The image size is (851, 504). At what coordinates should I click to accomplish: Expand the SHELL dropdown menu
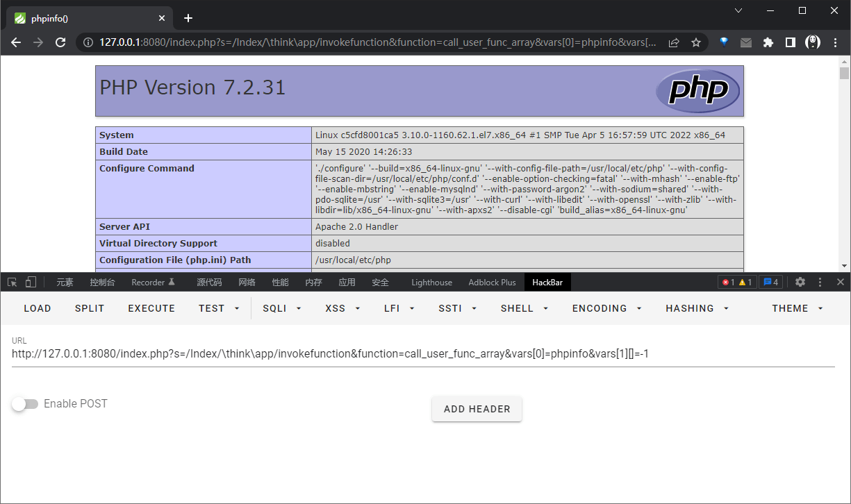pyautogui.click(x=524, y=308)
